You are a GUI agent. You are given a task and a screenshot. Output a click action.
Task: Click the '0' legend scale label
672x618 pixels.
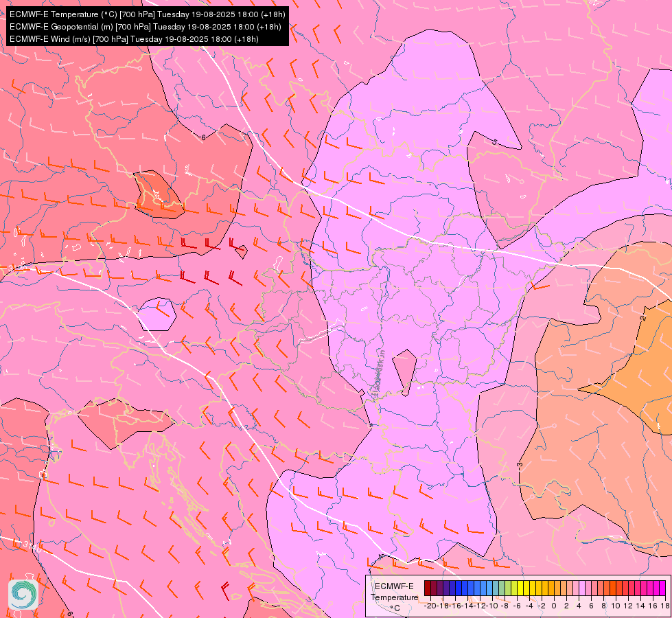click(x=554, y=606)
